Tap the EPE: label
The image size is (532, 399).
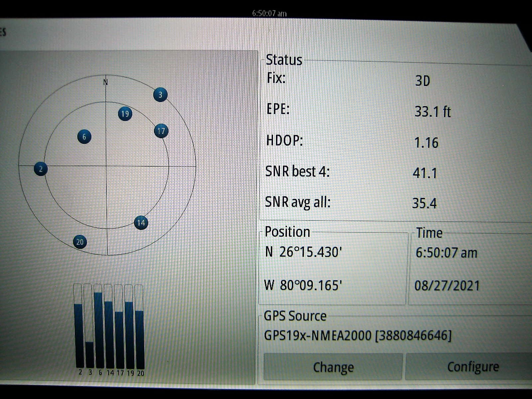point(278,109)
